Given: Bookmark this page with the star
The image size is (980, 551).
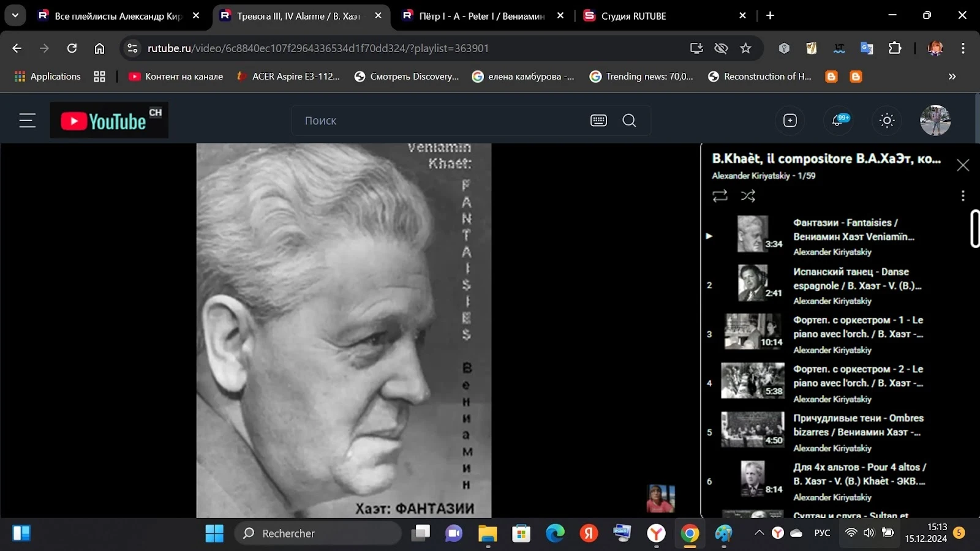Looking at the screenshot, I should (745, 48).
